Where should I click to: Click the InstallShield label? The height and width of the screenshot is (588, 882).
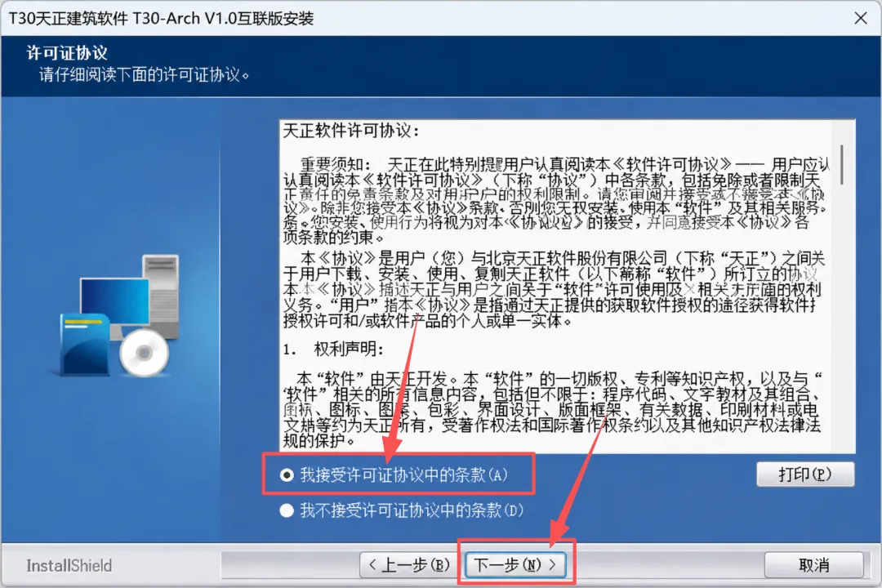tap(69, 565)
